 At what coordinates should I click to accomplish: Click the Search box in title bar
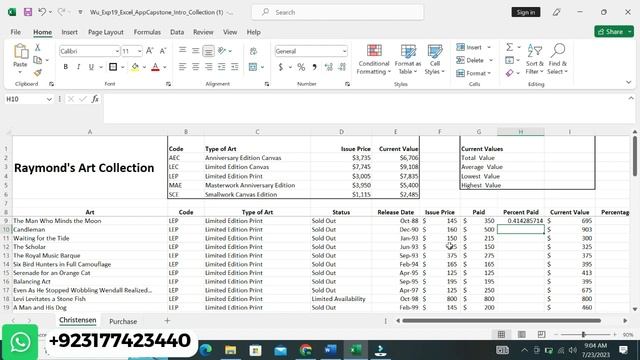click(338, 12)
